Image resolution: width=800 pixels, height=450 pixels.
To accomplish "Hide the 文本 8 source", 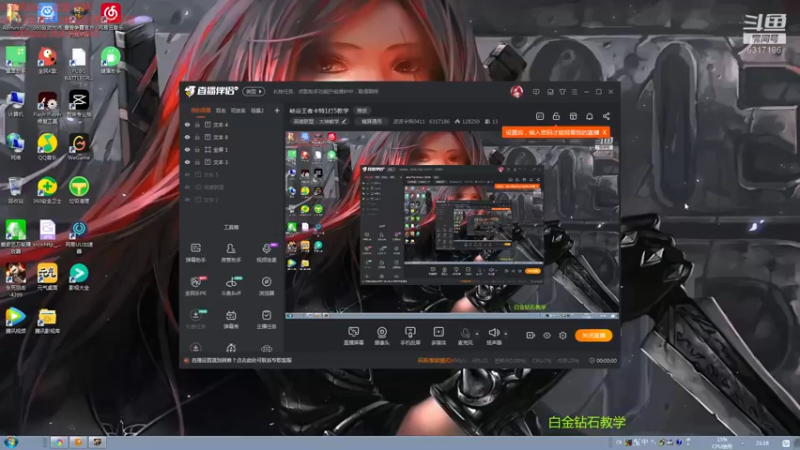I will point(187,137).
